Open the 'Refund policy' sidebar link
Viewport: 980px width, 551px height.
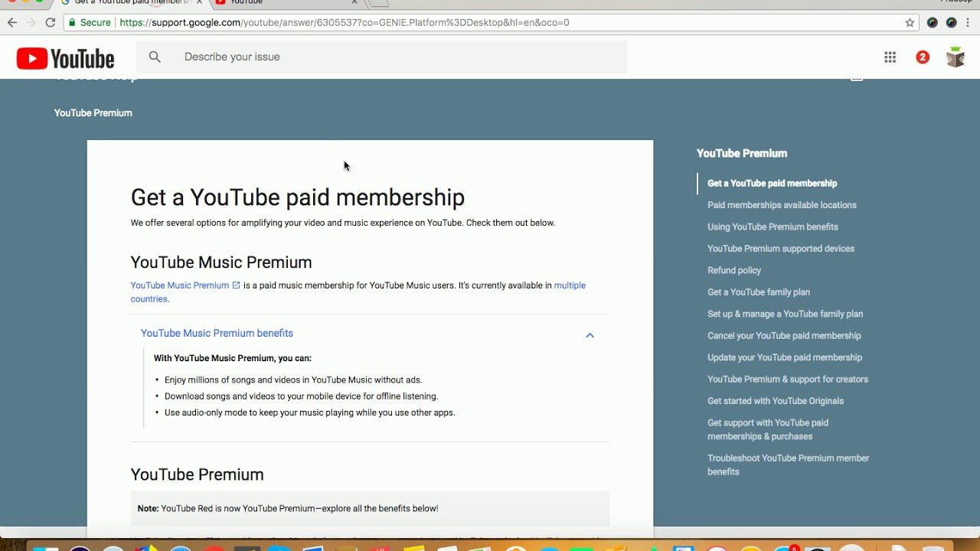(x=733, y=271)
